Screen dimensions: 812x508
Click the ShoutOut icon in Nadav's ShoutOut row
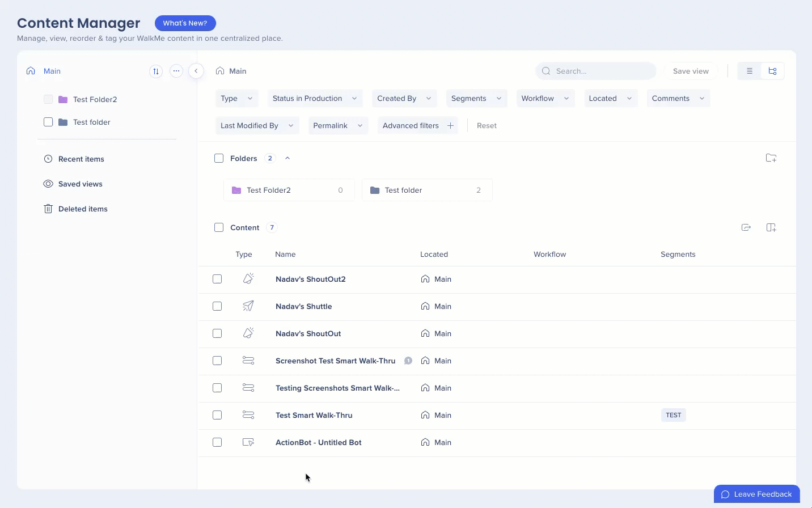248,333
